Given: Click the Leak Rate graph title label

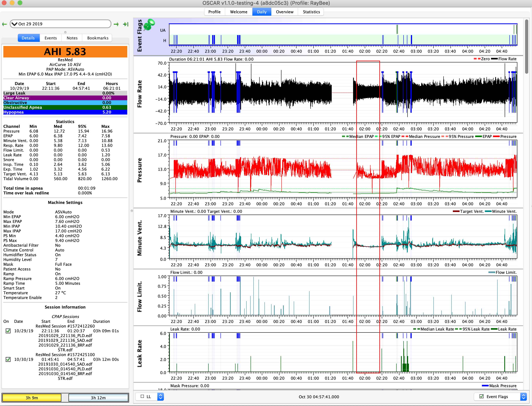Looking at the screenshot, I should click(140, 353).
